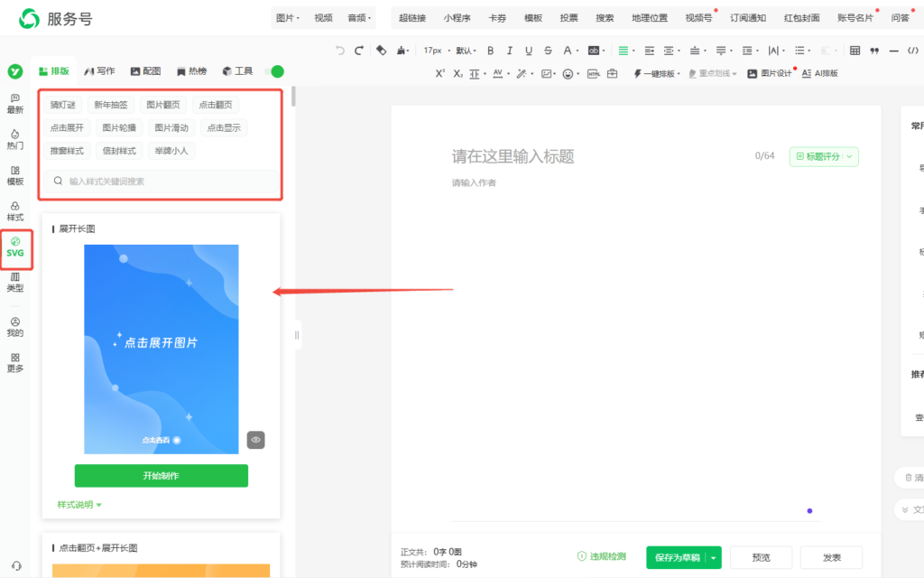Open the 图片 insert dropdown
The image size is (924, 578).
pyautogui.click(x=288, y=18)
